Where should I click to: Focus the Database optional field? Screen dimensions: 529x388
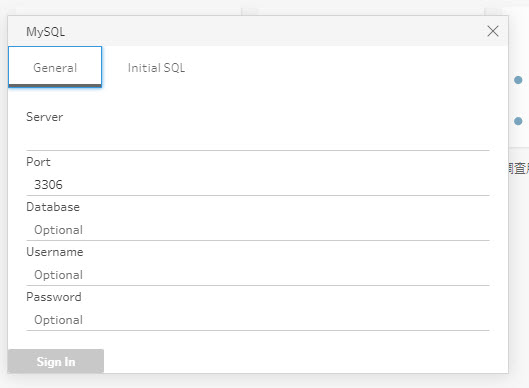[x=258, y=229]
